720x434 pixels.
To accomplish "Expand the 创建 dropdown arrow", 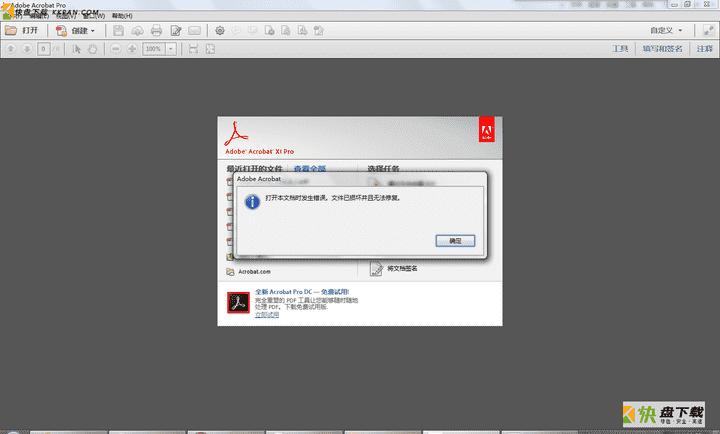I will 93,31.
